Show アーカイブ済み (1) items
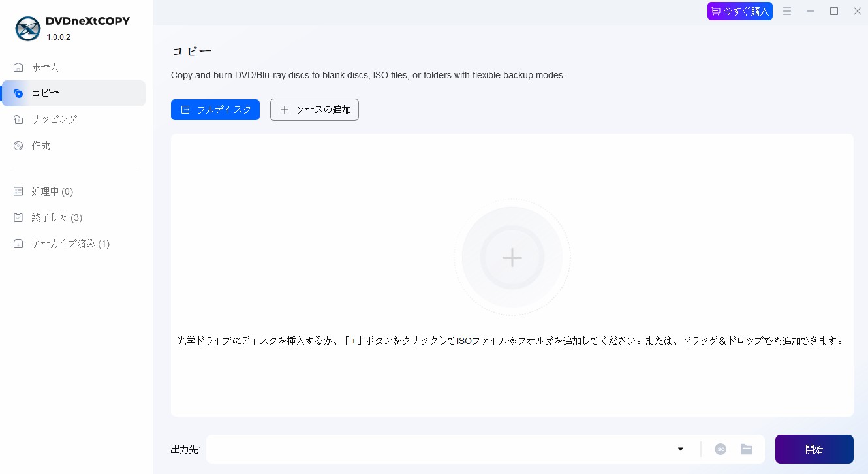This screenshot has width=868, height=474. coord(73,244)
